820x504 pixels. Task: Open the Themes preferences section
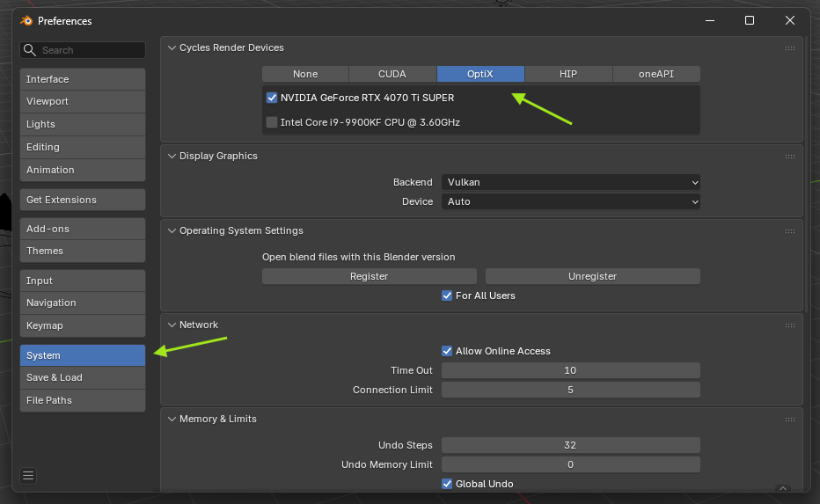click(x=83, y=251)
